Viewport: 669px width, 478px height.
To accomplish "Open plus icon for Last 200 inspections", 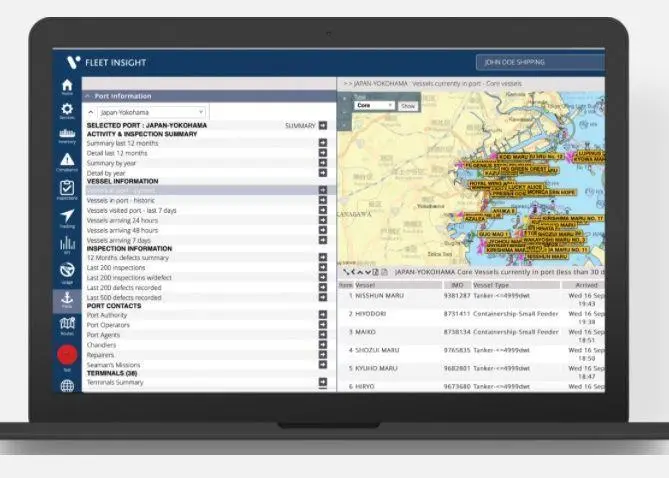I will tap(323, 267).
